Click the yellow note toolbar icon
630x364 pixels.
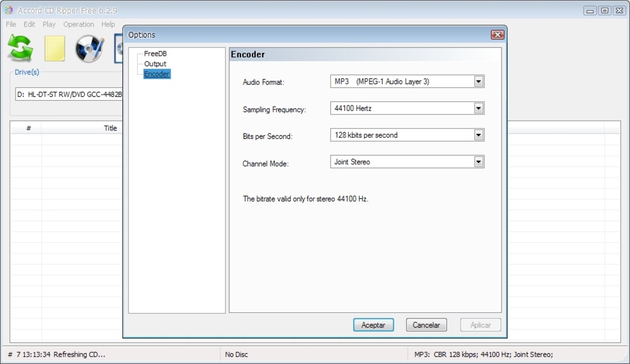55,49
